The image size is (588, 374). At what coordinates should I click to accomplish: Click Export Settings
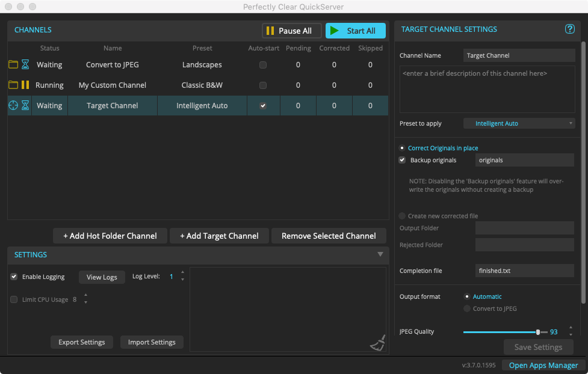pos(82,342)
